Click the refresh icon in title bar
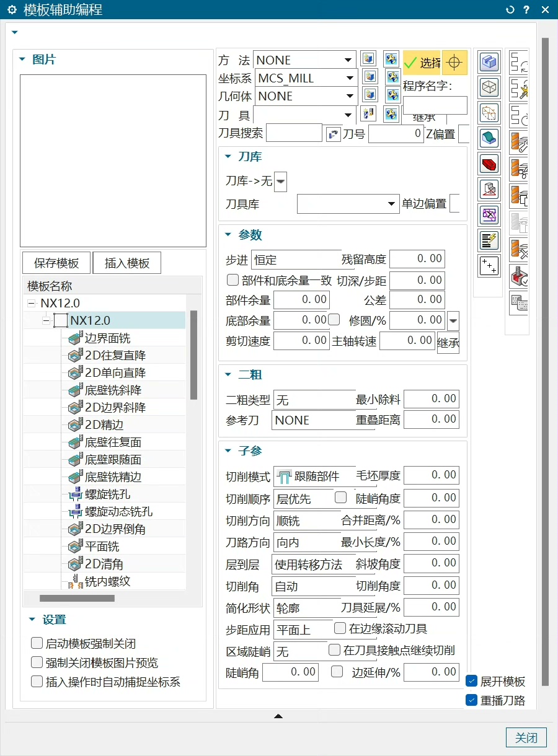Image resolution: width=558 pixels, height=756 pixels. tap(510, 10)
